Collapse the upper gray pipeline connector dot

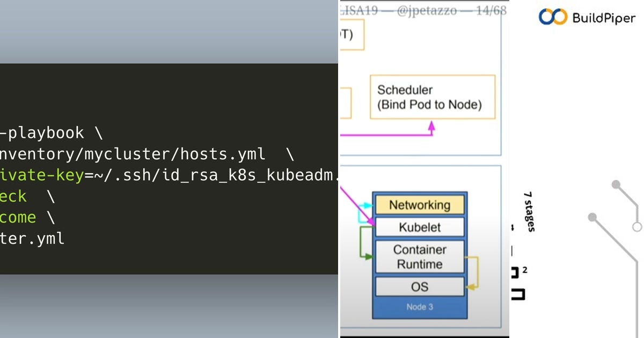615,184
